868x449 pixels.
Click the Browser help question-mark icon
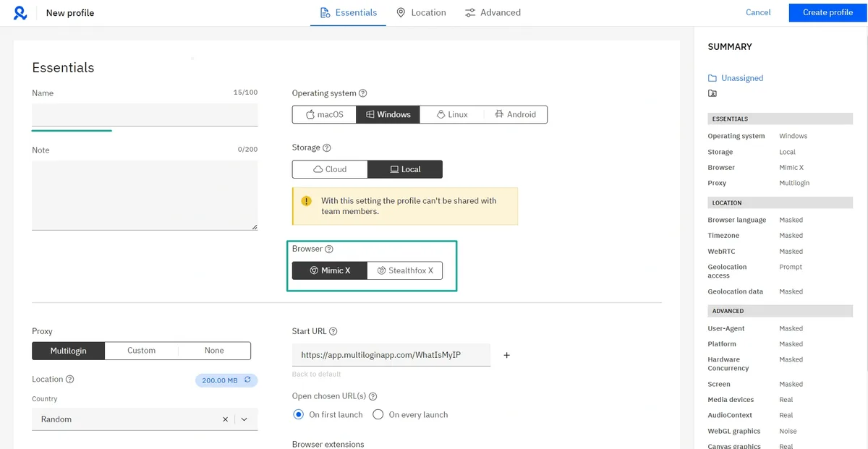(329, 249)
